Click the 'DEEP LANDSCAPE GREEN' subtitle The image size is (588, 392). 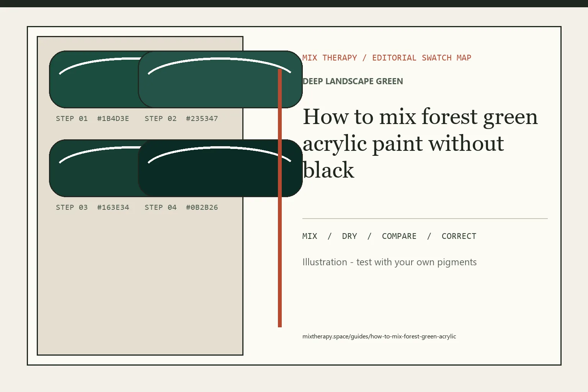pyautogui.click(x=353, y=81)
